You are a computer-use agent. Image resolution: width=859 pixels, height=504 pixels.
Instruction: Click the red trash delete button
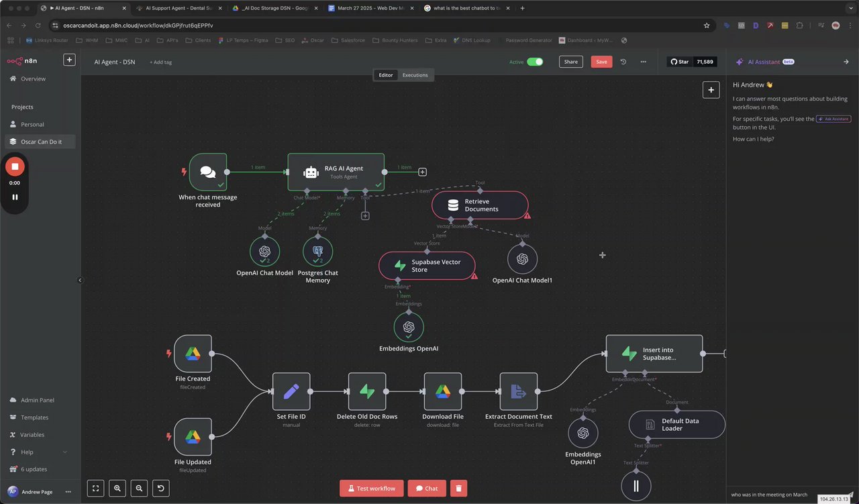click(x=458, y=488)
